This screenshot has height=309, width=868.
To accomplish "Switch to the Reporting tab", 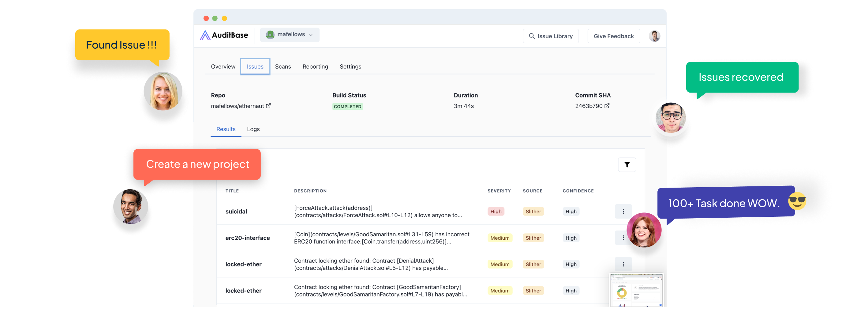I will [315, 67].
